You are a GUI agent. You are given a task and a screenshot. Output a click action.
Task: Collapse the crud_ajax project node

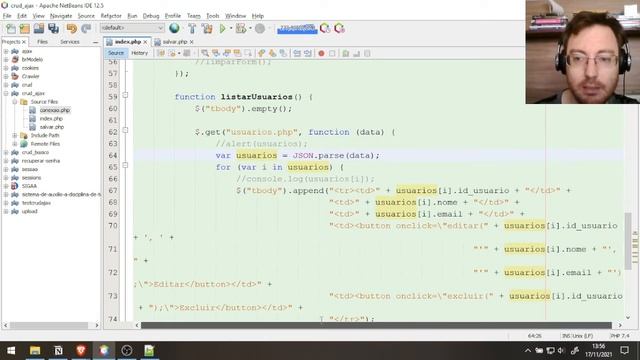click(x=6, y=93)
